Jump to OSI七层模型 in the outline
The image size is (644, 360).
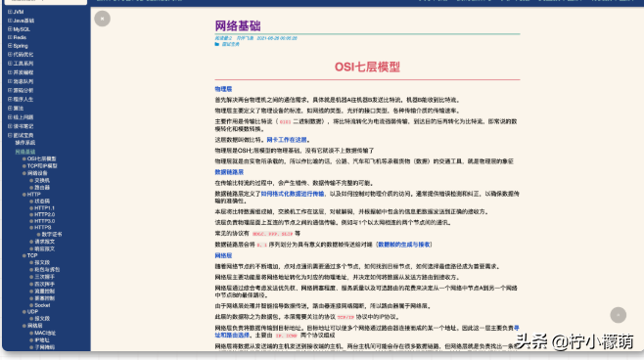(41, 158)
